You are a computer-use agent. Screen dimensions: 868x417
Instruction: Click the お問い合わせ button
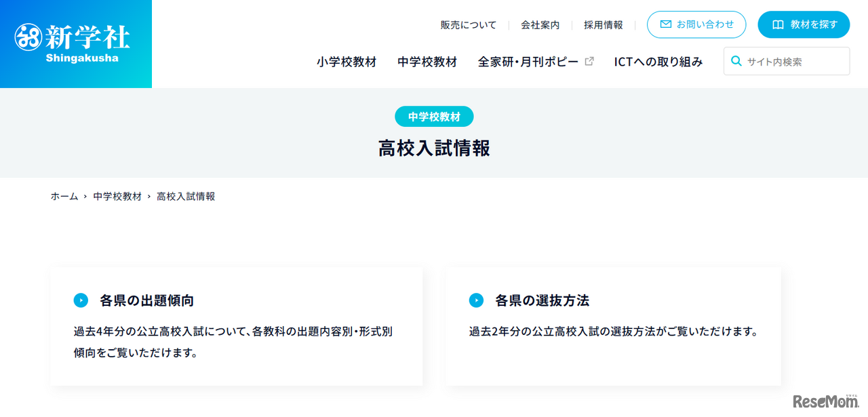pyautogui.click(x=696, y=24)
